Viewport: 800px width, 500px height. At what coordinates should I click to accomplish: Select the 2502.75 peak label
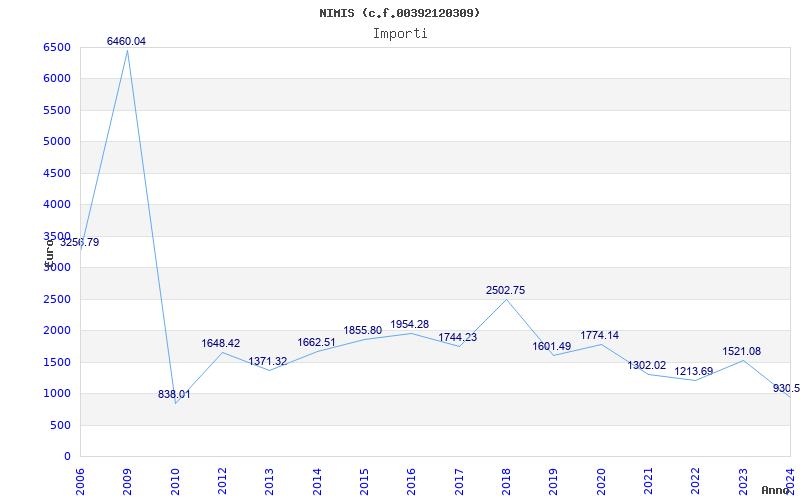[505, 290]
